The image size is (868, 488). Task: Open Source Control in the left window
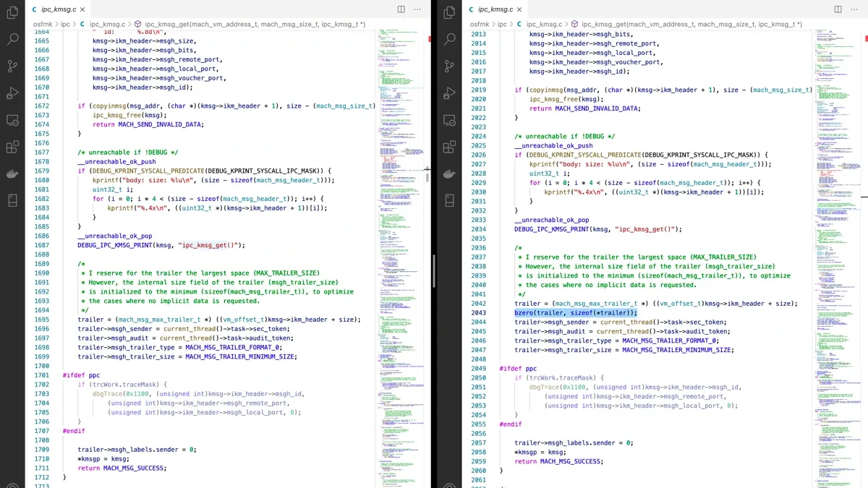tap(12, 66)
